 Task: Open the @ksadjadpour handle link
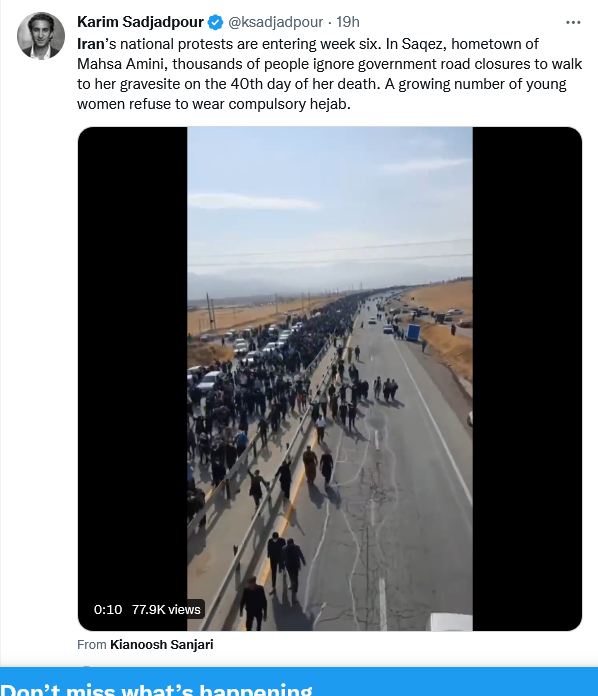pos(276,22)
